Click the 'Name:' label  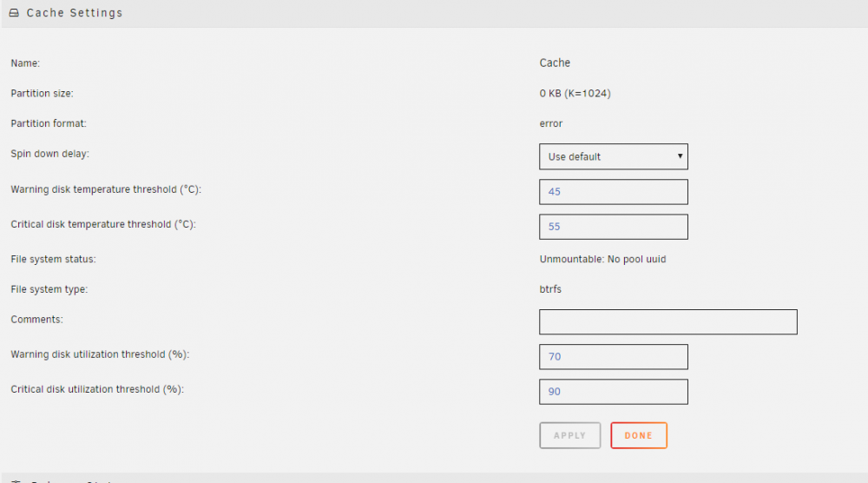point(25,63)
